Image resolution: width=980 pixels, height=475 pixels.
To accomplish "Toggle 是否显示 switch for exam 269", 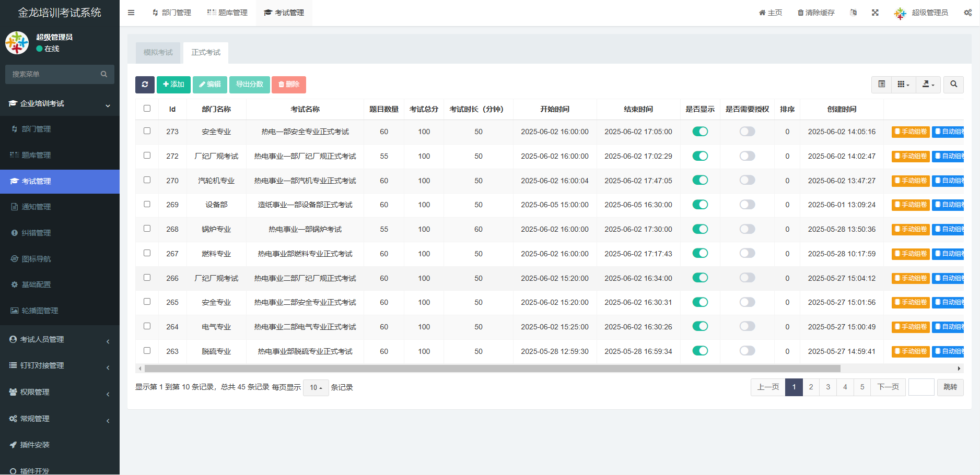I will pos(700,205).
